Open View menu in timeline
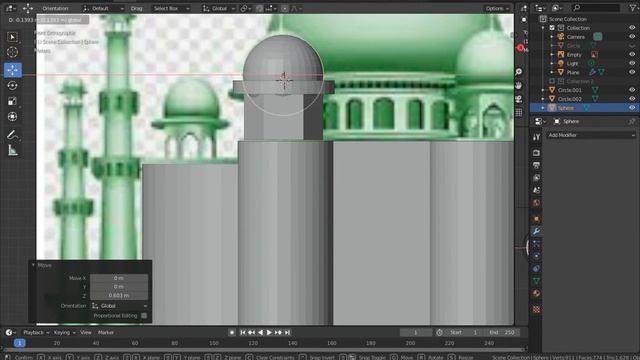 (86, 333)
